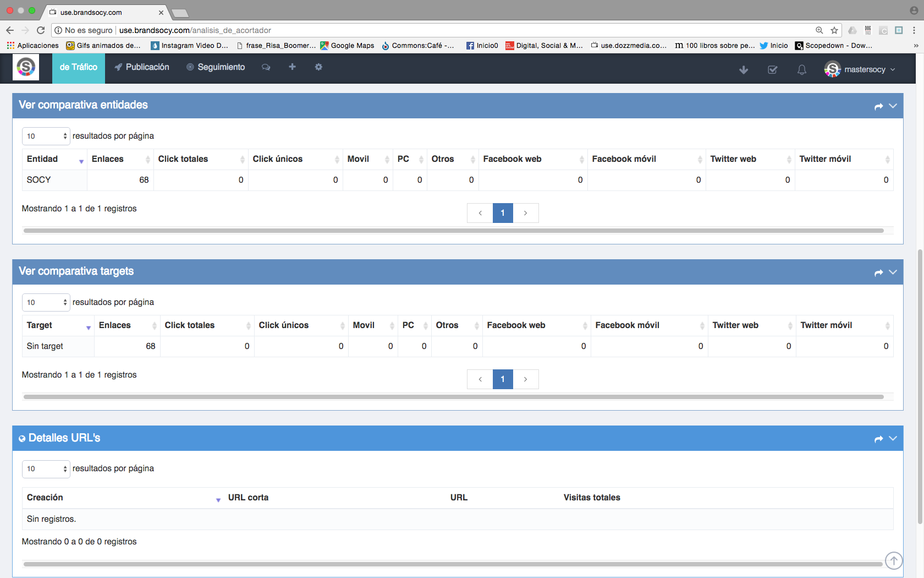Show more bookmarks with double chevron
The height and width of the screenshot is (578, 924).
coord(916,46)
